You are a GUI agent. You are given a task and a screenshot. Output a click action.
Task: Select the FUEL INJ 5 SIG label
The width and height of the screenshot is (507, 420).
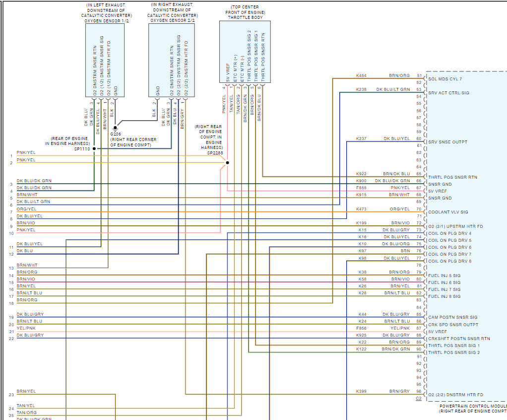[x=444, y=276]
